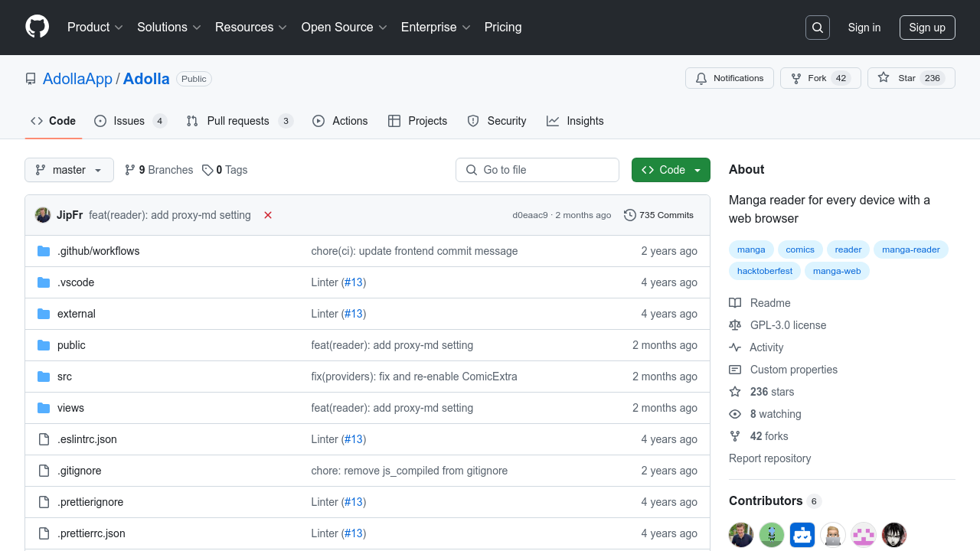Select the comics topic tag

point(800,249)
